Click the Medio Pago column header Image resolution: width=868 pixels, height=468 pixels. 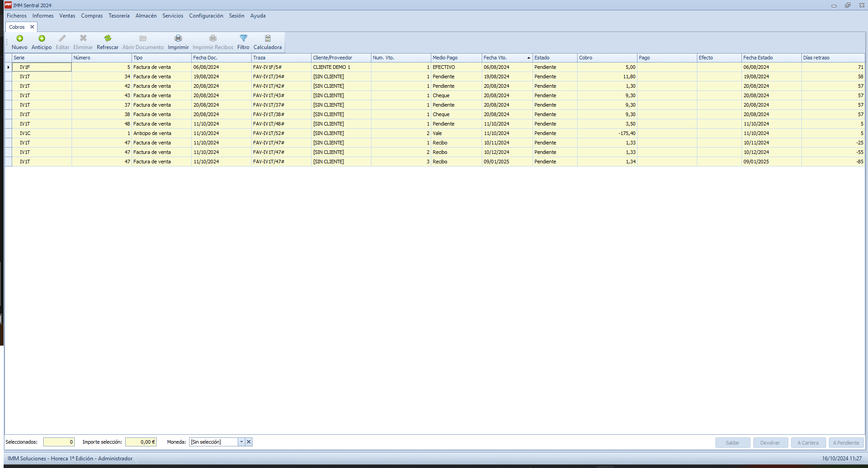tap(456, 58)
